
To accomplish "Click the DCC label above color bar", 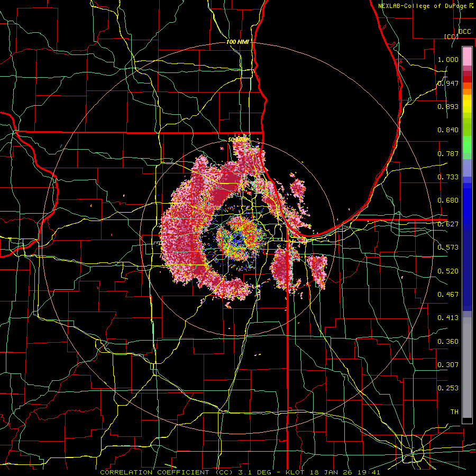I will point(464,32).
